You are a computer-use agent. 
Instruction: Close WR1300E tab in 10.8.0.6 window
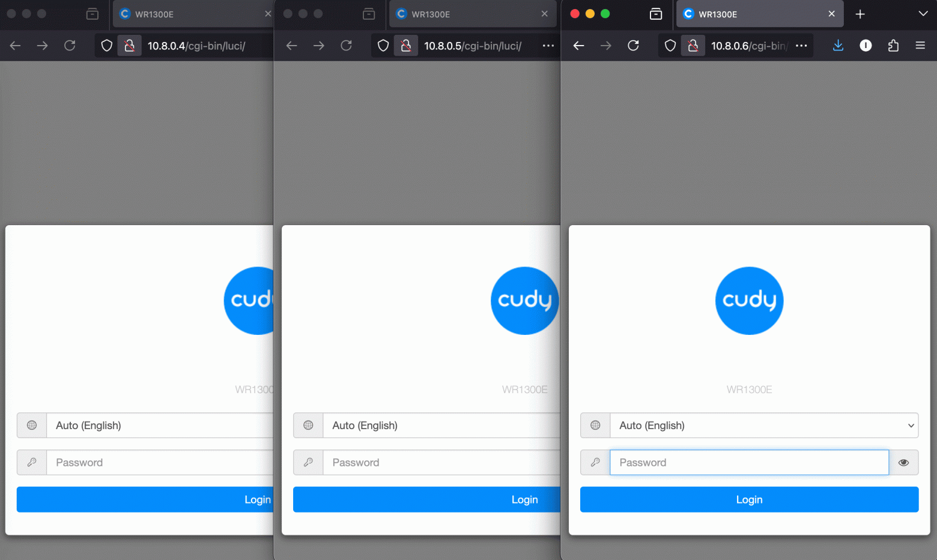(831, 14)
